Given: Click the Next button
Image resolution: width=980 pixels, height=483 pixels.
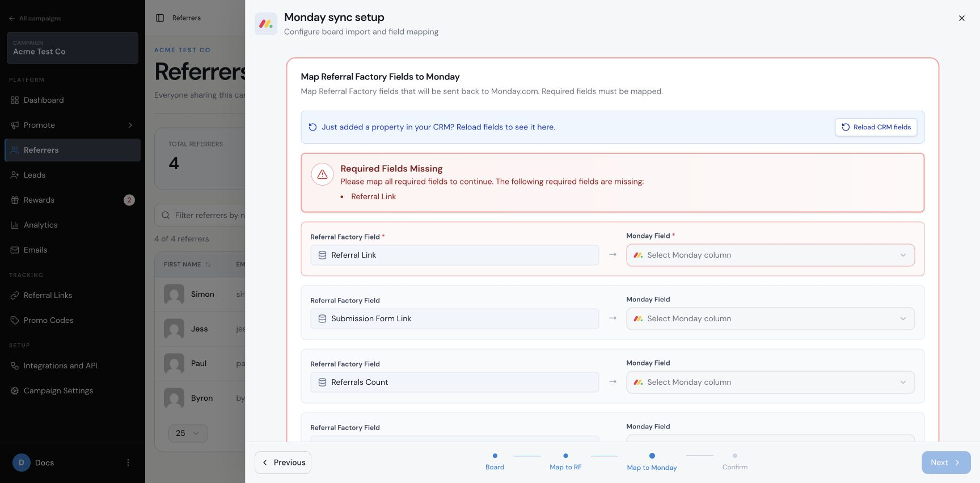Looking at the screenshot, I should click(946, 463).
